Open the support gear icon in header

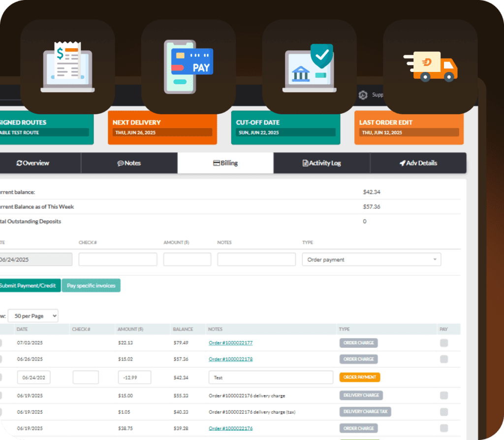tap(363, 95)
